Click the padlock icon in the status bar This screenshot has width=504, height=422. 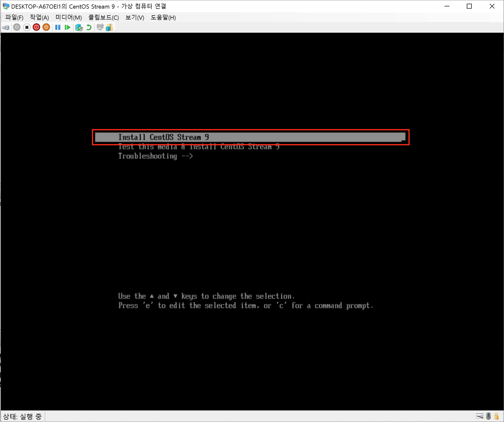point(496,416)
